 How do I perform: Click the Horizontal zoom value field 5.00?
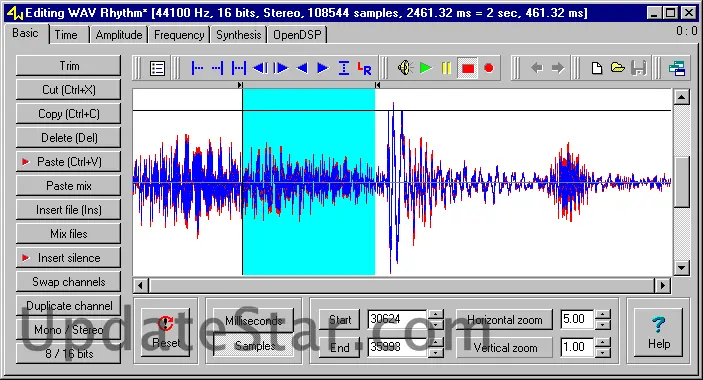point(577,319)
